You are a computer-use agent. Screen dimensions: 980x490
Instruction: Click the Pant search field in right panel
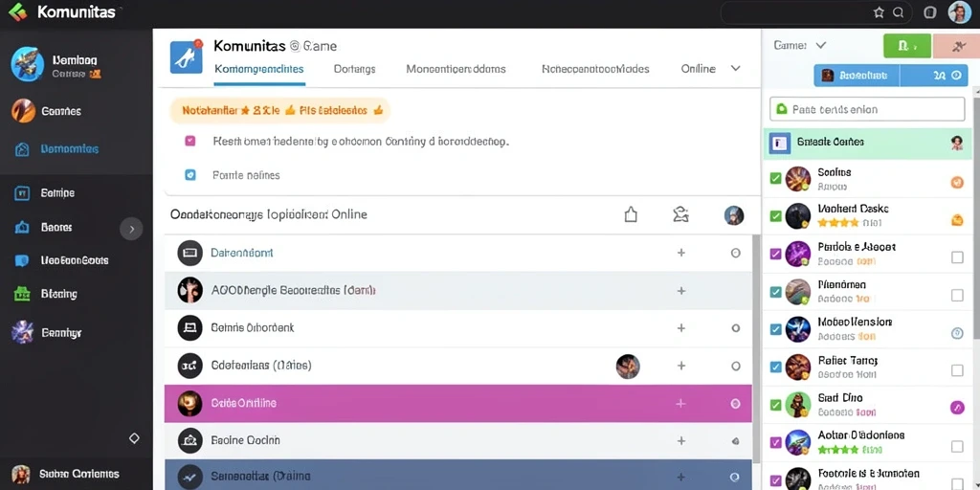(867, 109)
